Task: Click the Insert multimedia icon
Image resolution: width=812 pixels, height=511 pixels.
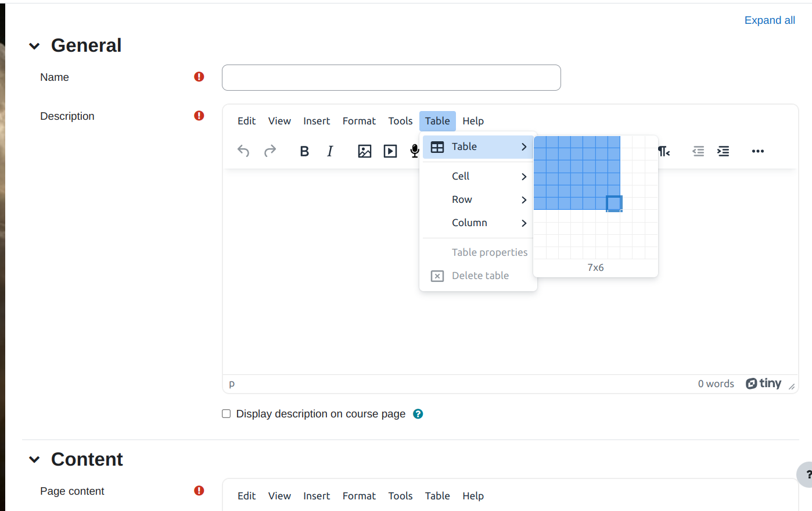Action: click(x=390, y=151)
